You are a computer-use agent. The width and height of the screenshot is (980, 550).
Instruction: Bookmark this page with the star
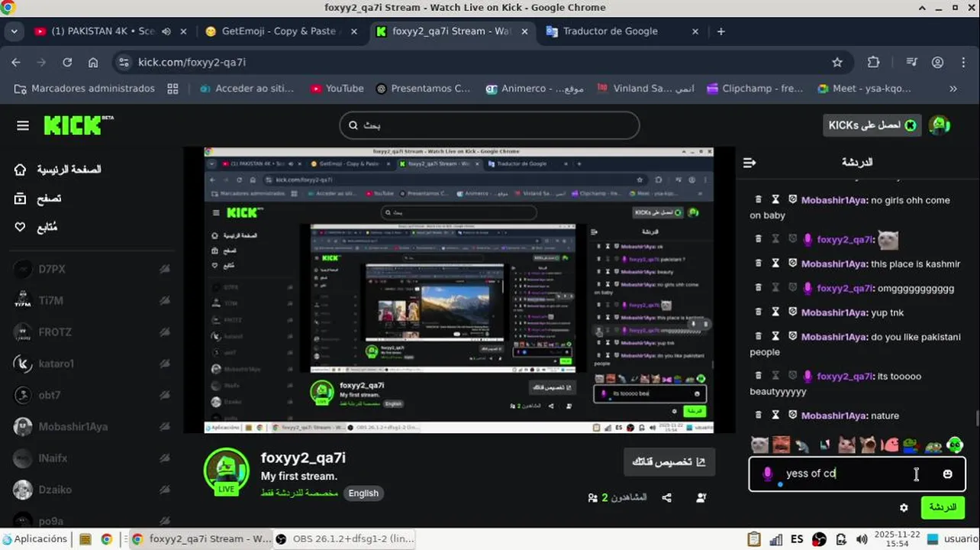[837, 63]
